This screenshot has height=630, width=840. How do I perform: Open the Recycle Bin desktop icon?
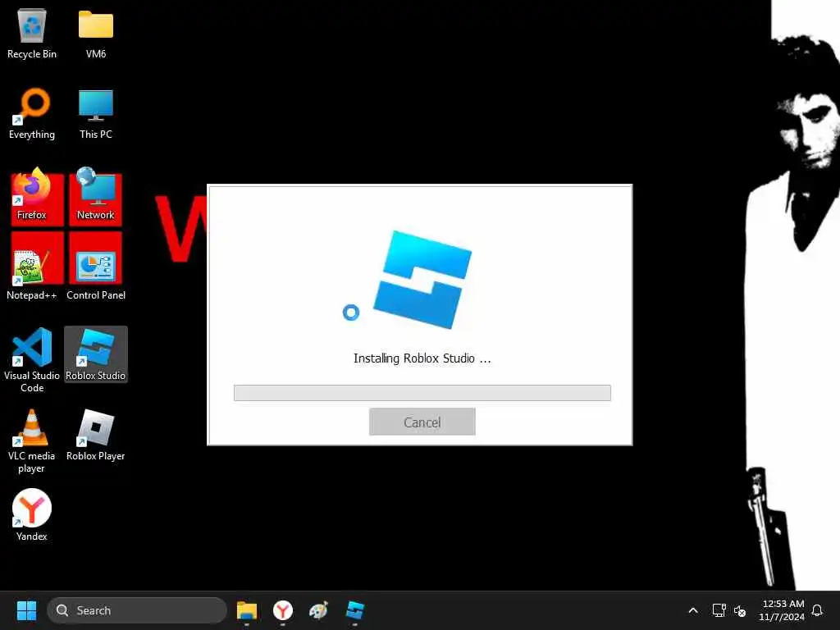point(32,33)
